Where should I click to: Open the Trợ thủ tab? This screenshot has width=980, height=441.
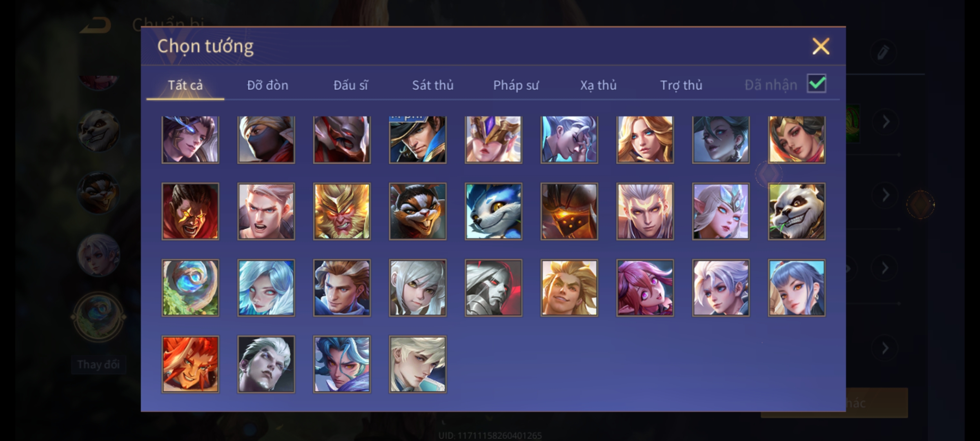coord(681,85)
